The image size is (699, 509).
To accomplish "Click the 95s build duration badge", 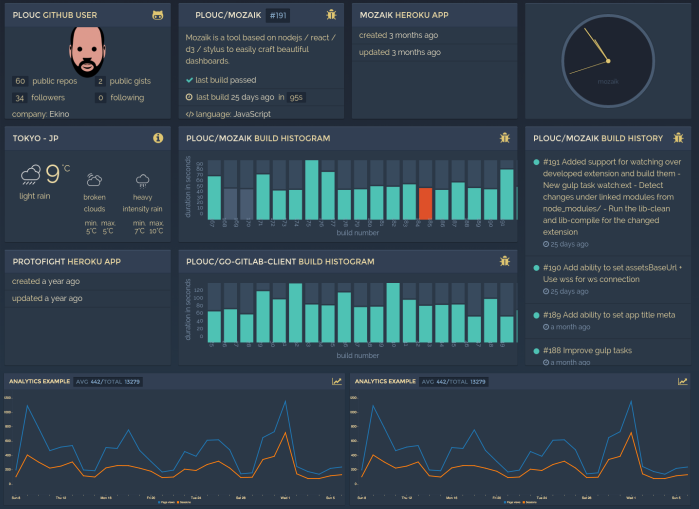I will click(296, 97).
